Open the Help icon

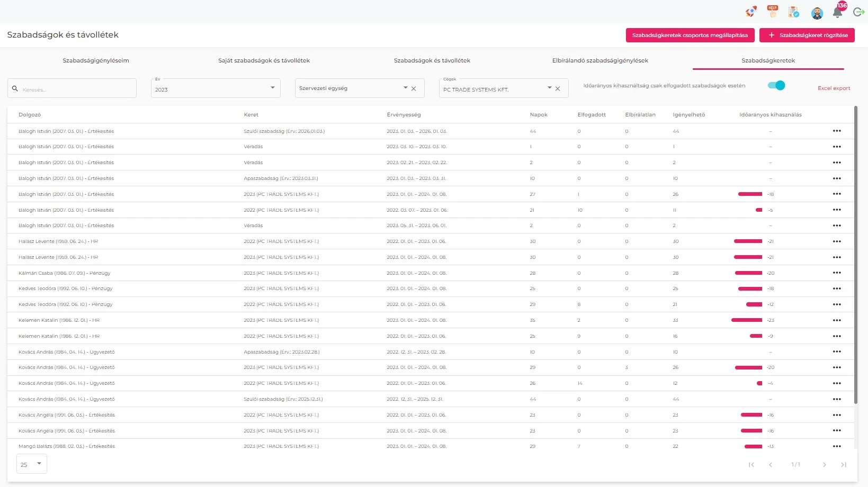pos(772,12)
